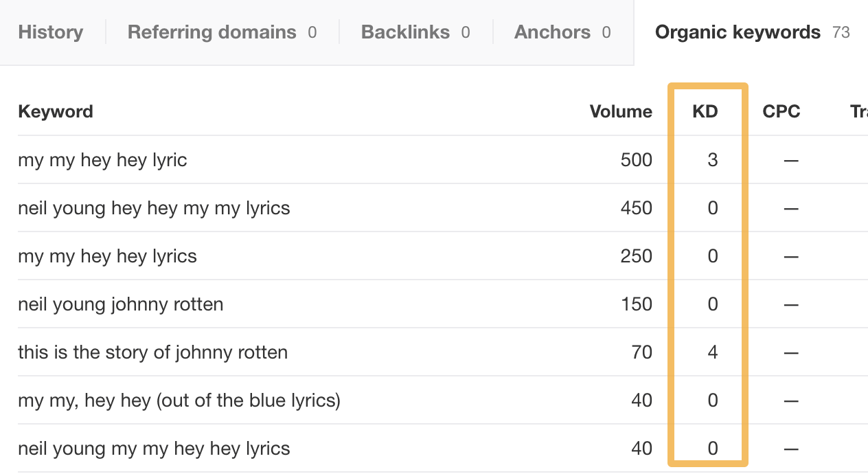Click the KD value 3 for top keyword
The width and height of the screenshot is (868, 474).
click(712, 159)
